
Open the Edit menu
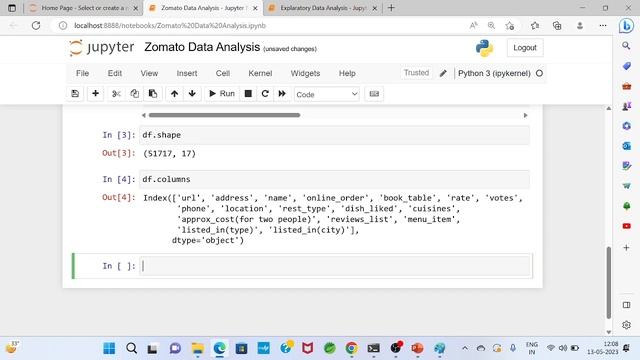click(x=115, y=73)
